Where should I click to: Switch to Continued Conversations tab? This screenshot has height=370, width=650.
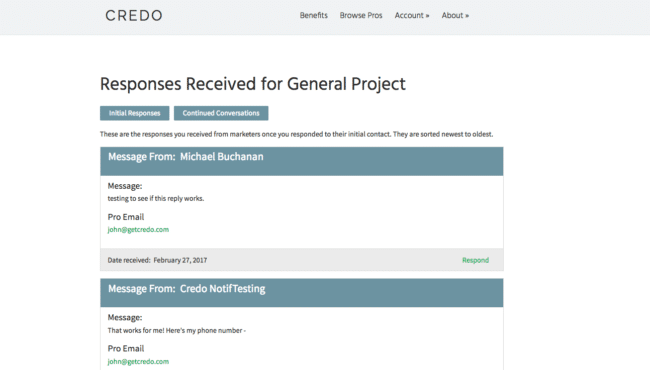point(221,113)
